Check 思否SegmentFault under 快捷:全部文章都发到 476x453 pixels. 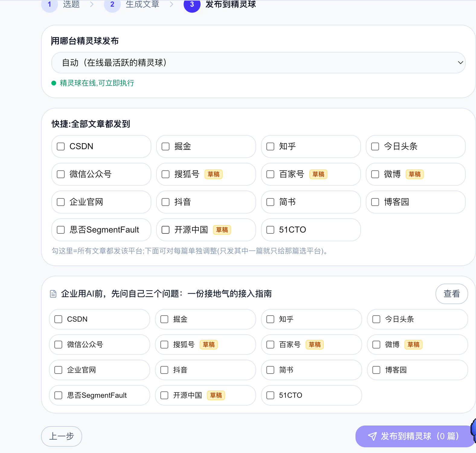point(61,230)
